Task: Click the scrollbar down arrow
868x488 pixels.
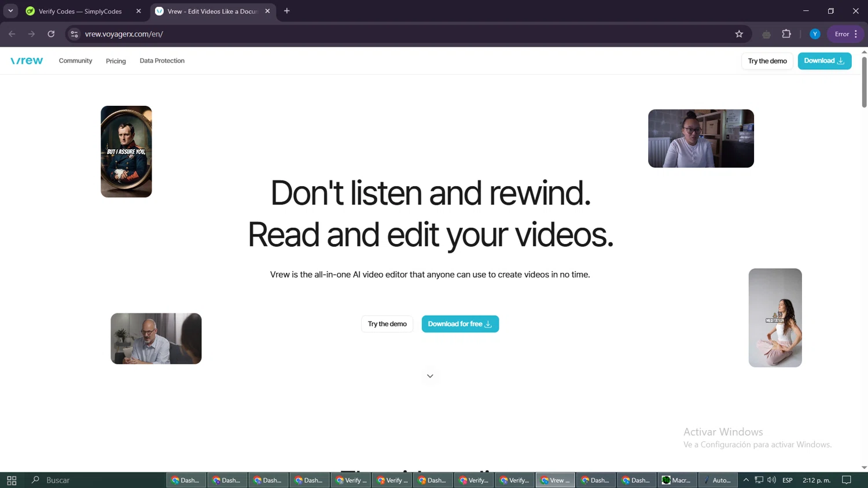Action: point(864,467)
